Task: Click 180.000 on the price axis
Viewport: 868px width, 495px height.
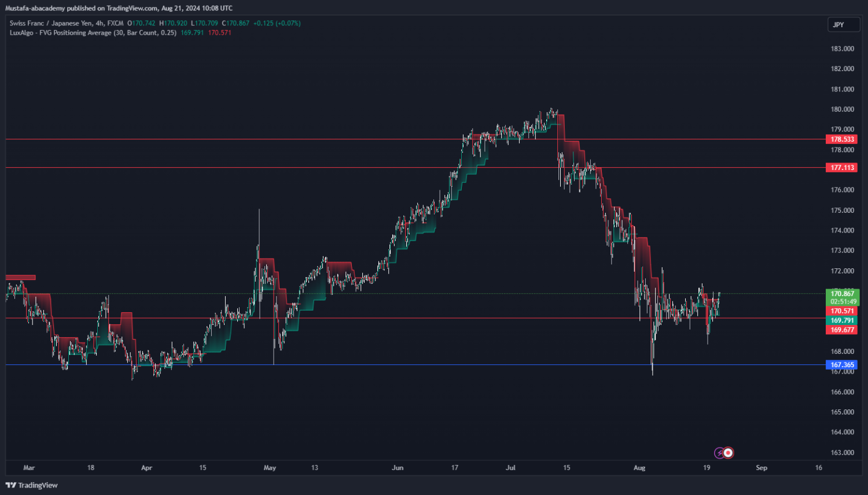Action: coord(843,109)
